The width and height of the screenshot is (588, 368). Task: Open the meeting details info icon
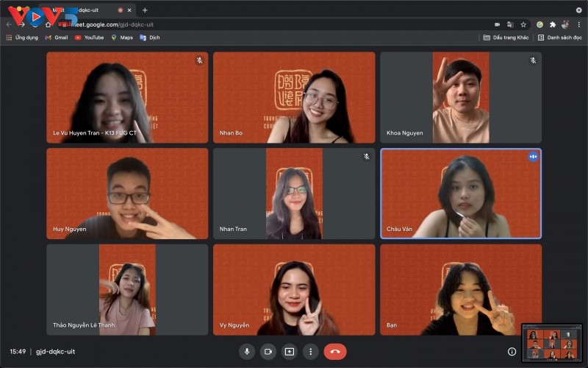tap(512, 352)
